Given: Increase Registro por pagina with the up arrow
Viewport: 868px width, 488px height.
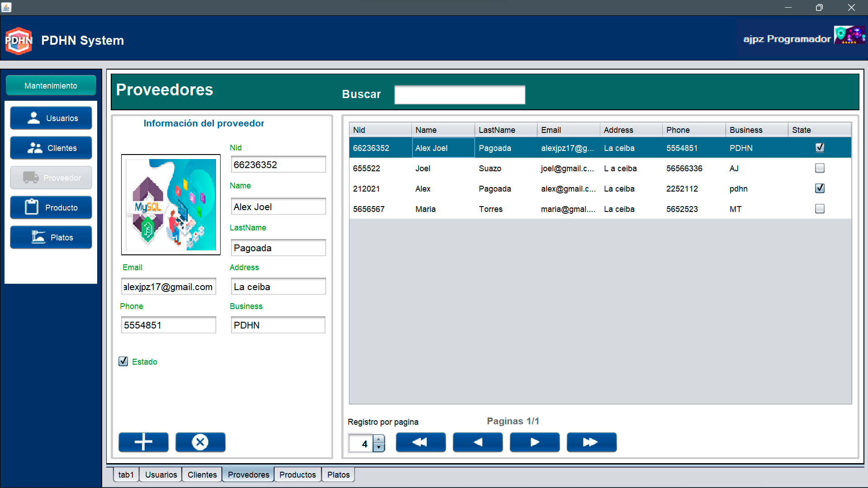Looking at the screenshot, I should [x=379, y=439].
